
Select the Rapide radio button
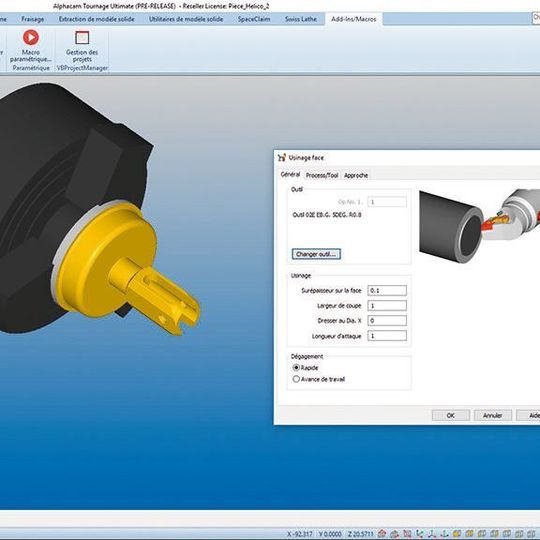coord(296,367)
